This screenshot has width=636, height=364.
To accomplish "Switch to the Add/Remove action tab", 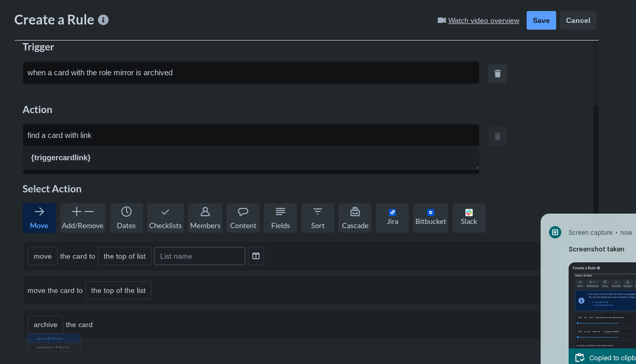I will point(82,218).
